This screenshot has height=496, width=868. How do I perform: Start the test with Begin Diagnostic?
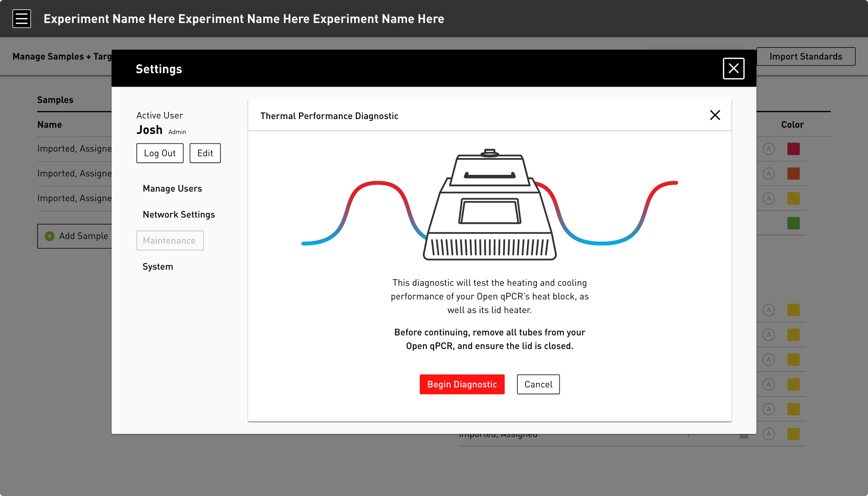(x=462, y=384)
